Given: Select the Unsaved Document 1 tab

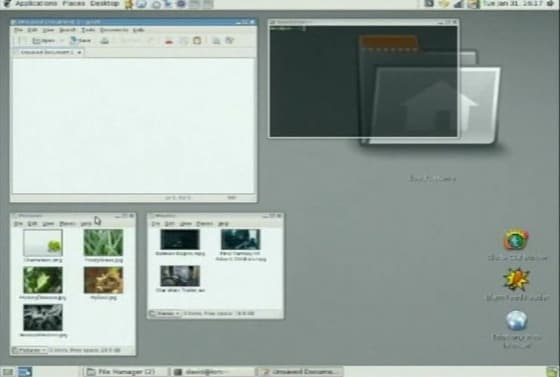Looking at the screenshot, I should [48, 52].
